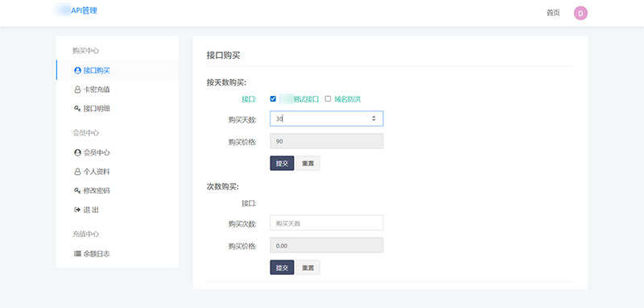This screenshot has width=644, height=308.
Task: Reset the 按天数购买 form
Action: coord(308,163)
